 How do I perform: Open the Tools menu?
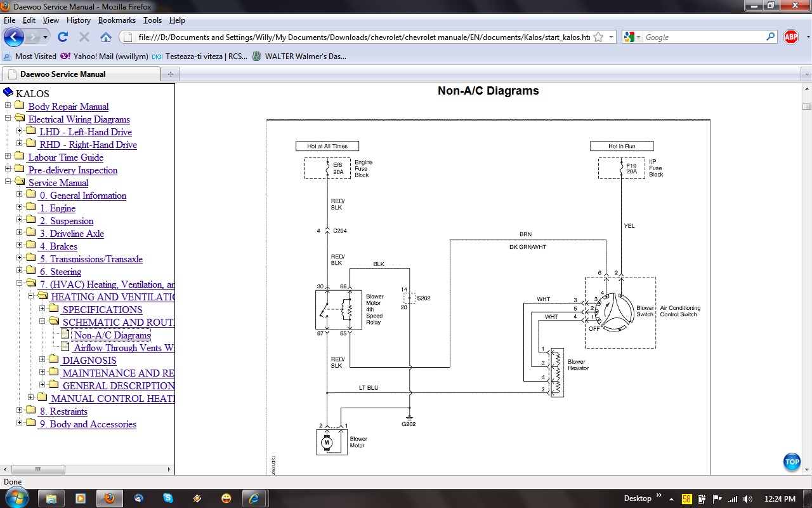click(152, 20)
